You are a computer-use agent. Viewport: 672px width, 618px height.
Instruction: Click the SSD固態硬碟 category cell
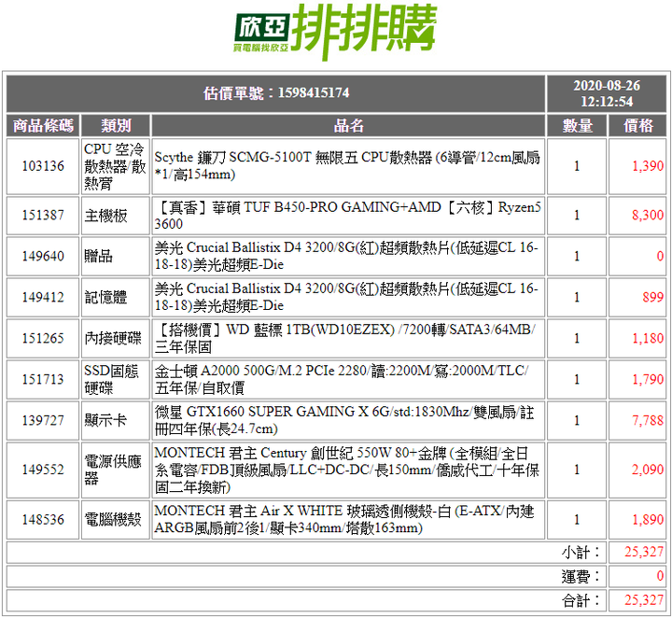(x=115, y=379)
